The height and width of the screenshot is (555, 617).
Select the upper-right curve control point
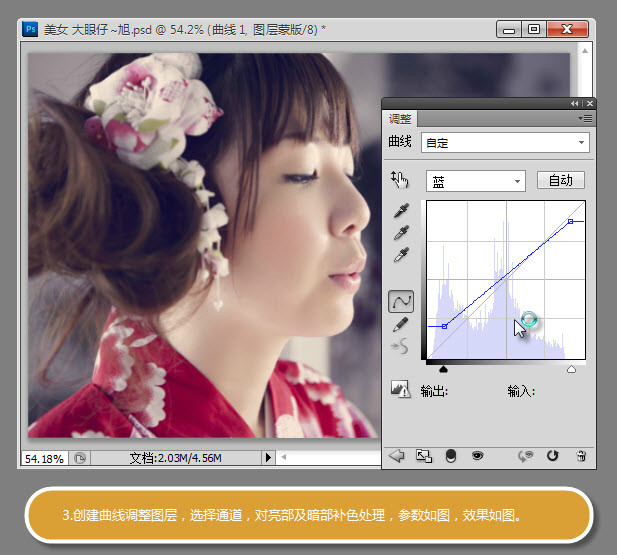pos(571,222)
